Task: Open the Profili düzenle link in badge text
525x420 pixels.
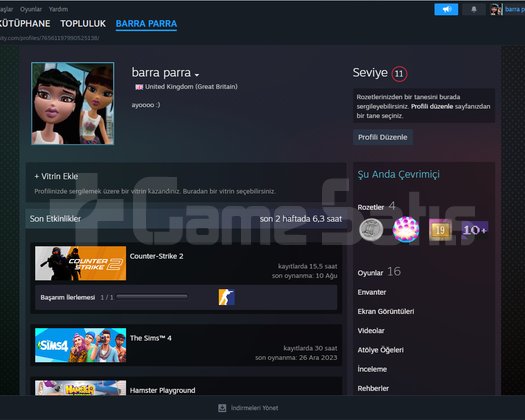Action: [x=432, y=107]
